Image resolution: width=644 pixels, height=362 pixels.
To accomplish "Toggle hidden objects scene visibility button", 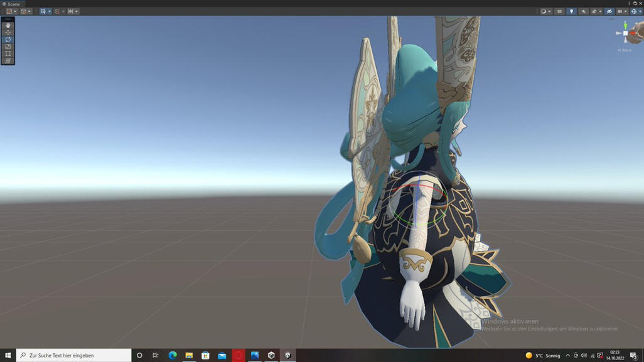I will click(x=609, y=11).
